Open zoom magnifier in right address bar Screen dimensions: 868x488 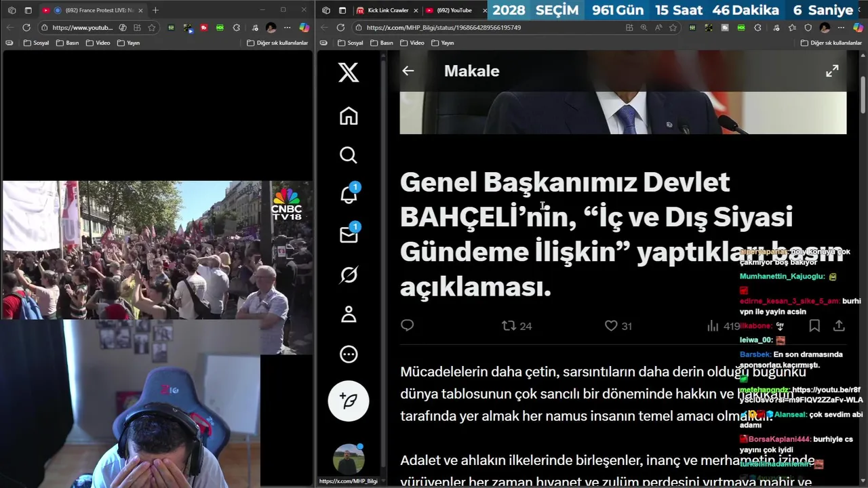pyautogui.click(x=644, y=28)
